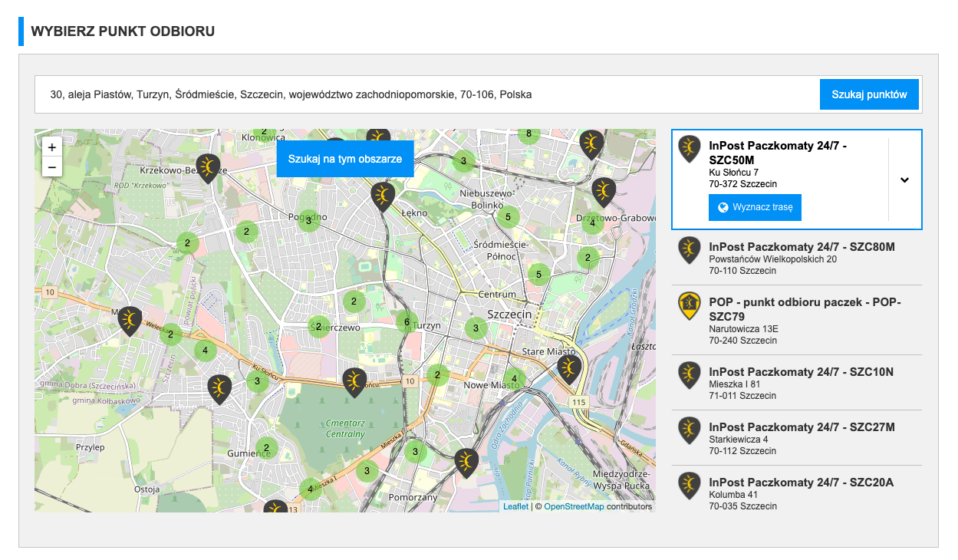Click the InPost icon next to SZC80M
This screenshot has height=560, width=958.
(x=690, y=250)
